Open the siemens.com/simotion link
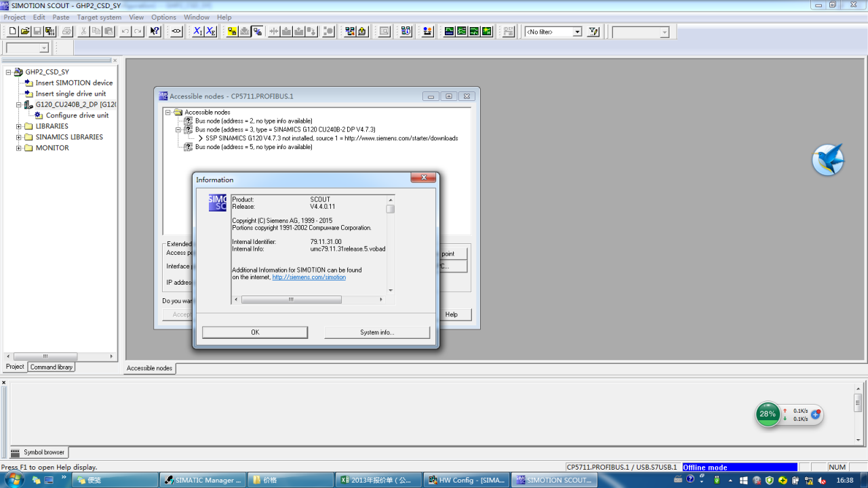Image resolution: width=868 pixels, height=488 pixels. pyautogui.click(x=309, y=277)
